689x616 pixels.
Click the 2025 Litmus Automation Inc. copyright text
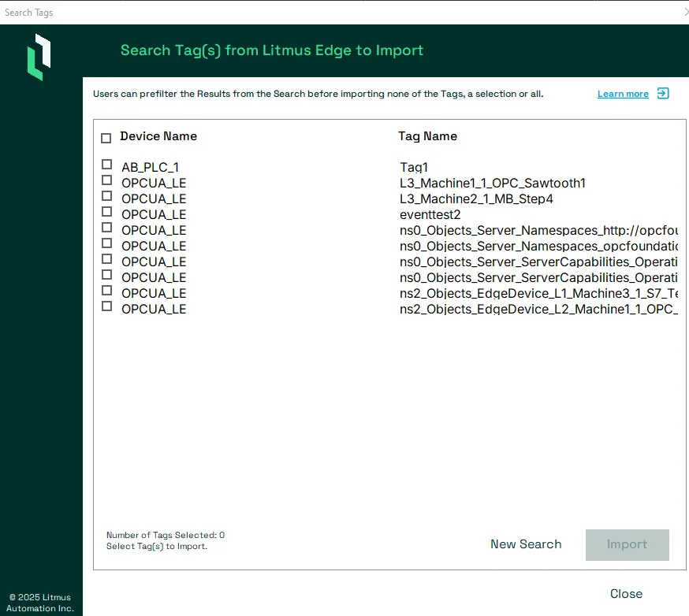coord(40,603)
